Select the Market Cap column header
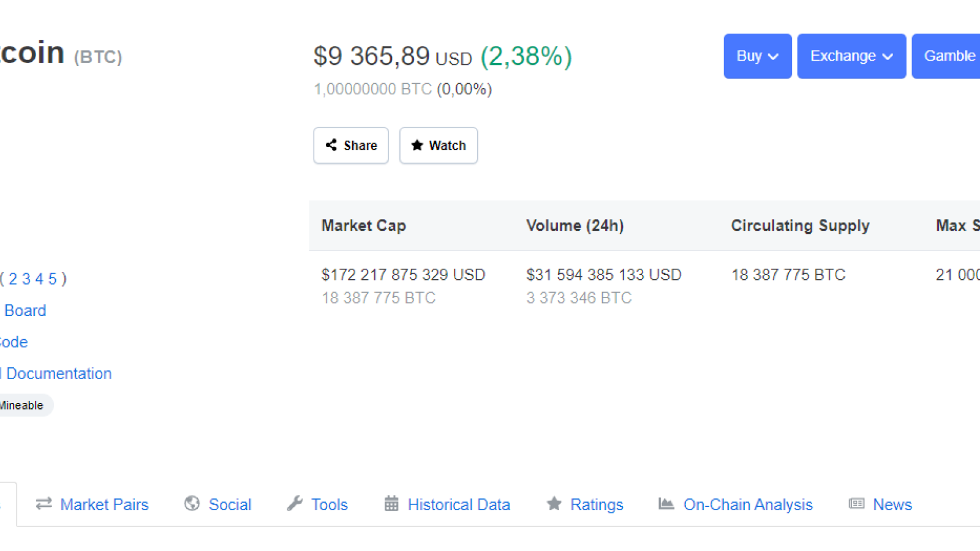The height and width of the screenshot is (551, 980). 364,225
